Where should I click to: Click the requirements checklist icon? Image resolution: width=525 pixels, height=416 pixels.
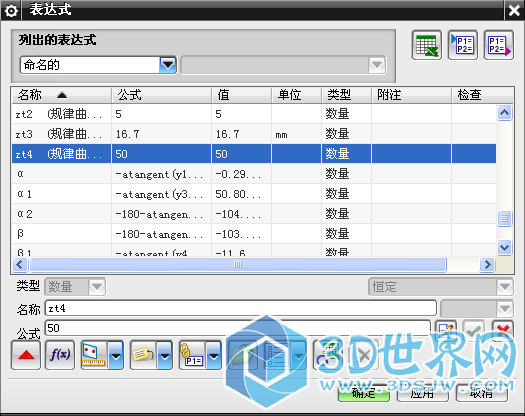click(277, 355)
